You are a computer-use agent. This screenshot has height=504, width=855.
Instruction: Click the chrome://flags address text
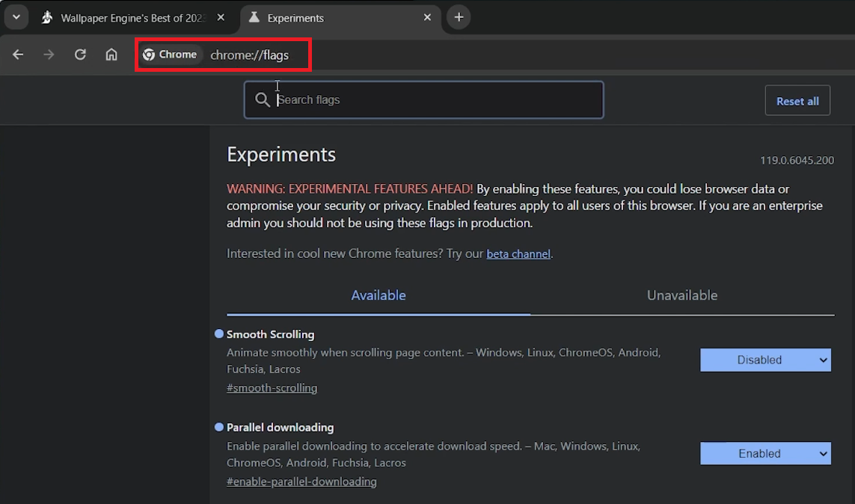[x=250, y=55]
